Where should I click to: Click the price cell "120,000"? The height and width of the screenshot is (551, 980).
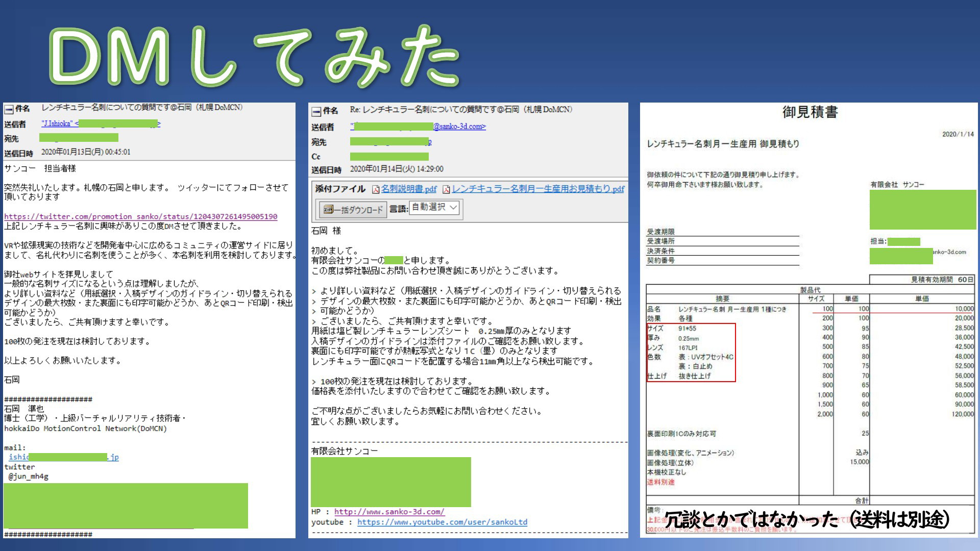pyautogui.click(x=963, y=414)
